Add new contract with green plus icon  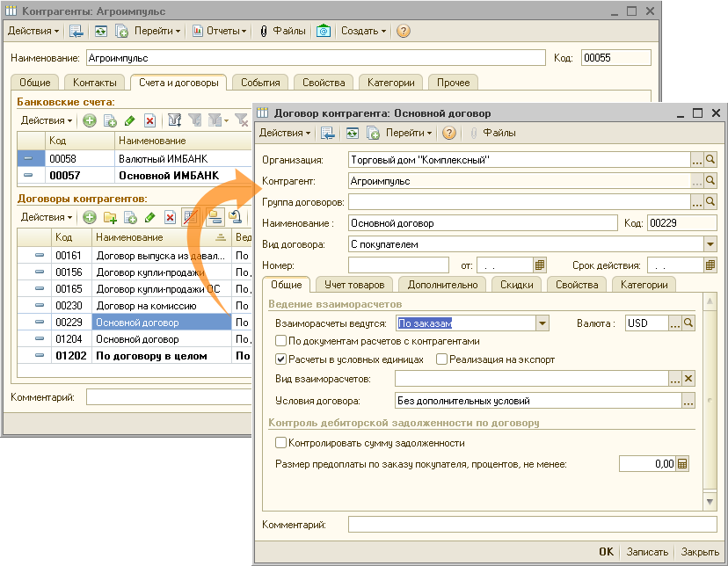tap(90, 217)
